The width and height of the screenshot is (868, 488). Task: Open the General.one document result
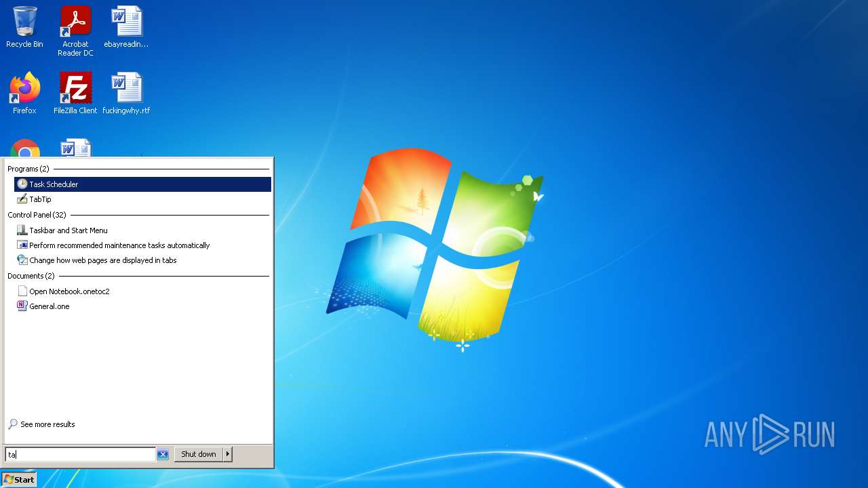coord(142,306)
